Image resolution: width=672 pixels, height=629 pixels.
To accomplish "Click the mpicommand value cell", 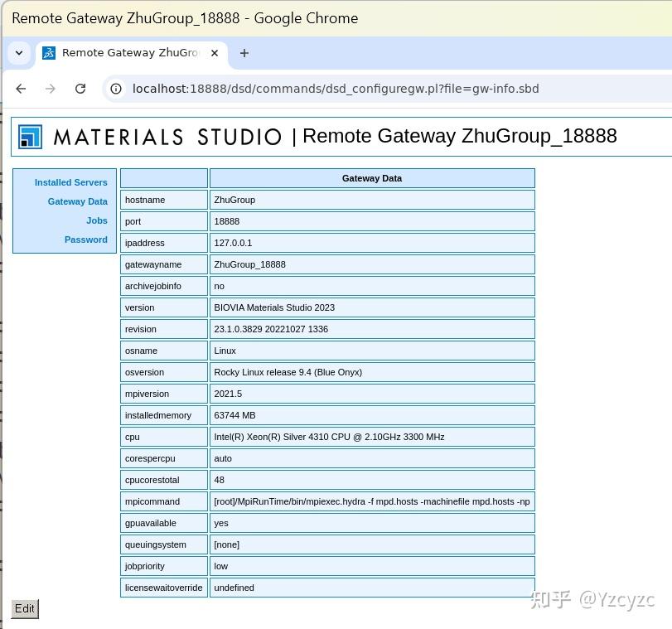I will (371, 501).
